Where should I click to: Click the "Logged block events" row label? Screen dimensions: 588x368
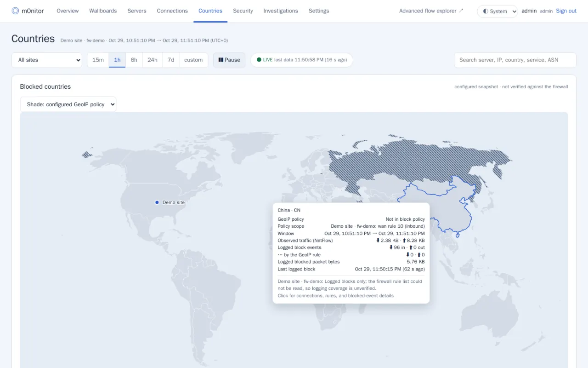(300, 247)
